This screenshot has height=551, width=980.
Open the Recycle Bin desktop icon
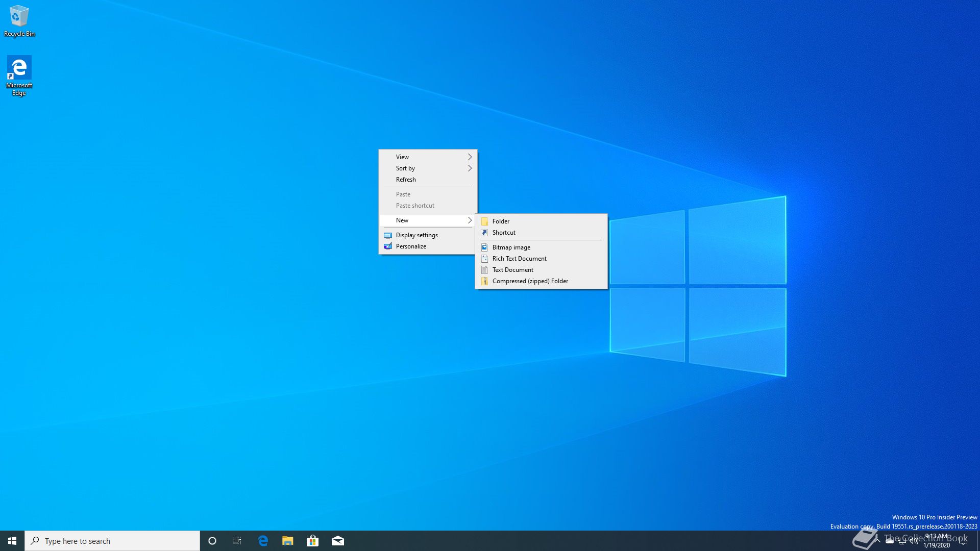click(x=19, y=20)
